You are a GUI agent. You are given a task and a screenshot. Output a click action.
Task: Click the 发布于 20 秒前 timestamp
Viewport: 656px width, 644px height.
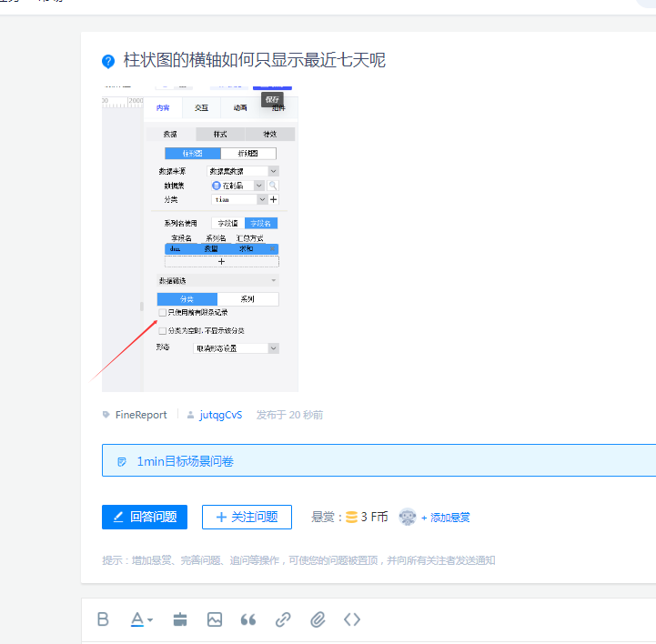[289, 415]
